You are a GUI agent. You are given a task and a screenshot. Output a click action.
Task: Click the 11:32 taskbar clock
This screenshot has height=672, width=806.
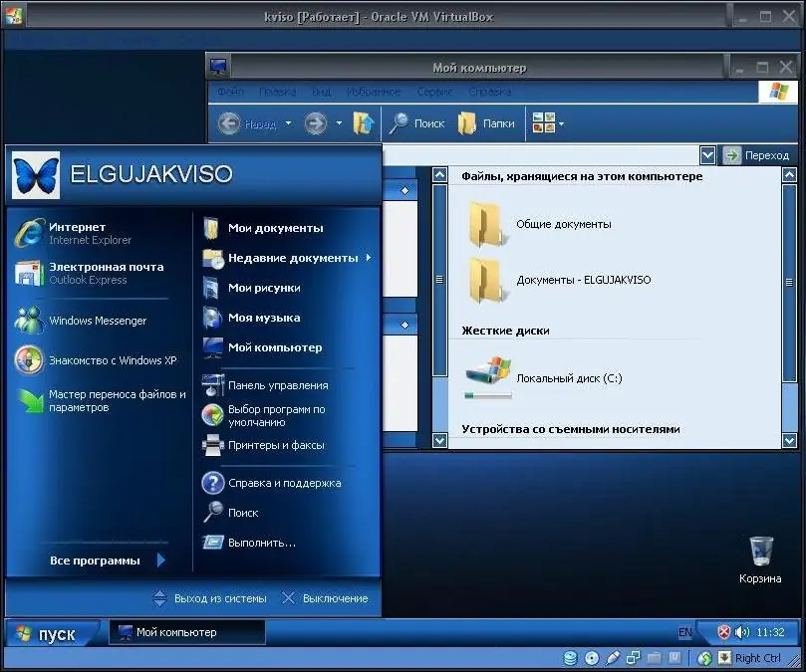pyautogui.click(x=770, y=632)
